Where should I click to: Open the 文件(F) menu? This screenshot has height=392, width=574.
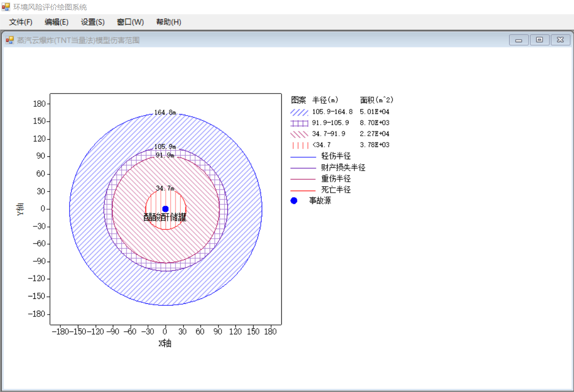(21, 22)
